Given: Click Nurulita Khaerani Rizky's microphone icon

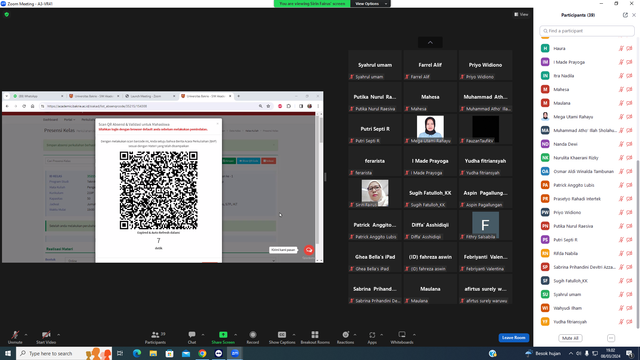Looking at the screenshot, I should 621,158.
